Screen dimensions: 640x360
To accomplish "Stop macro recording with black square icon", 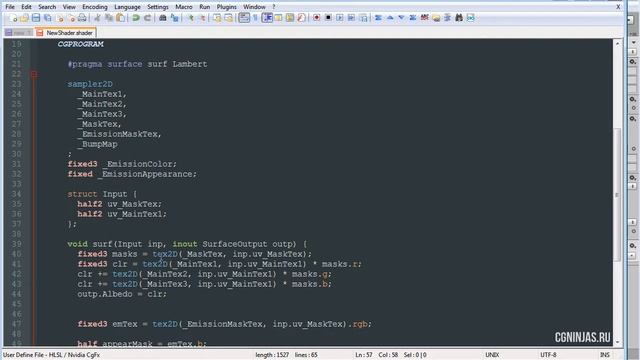I will coord(328,18).
